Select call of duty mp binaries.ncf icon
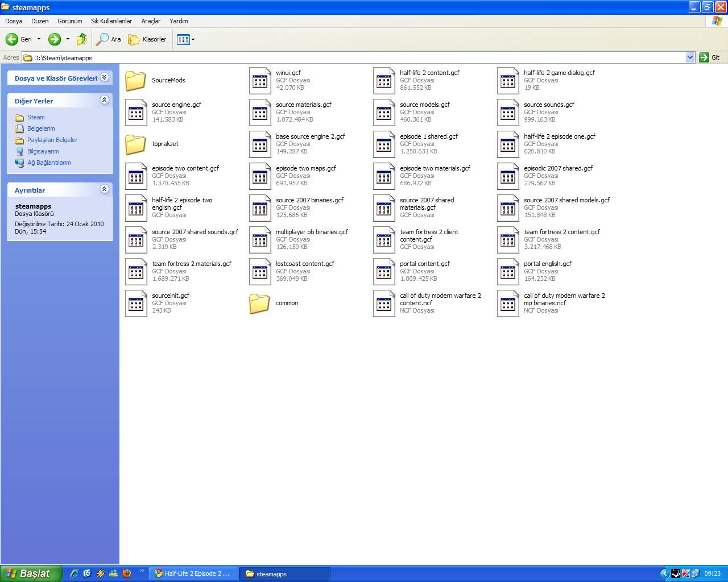 508,304
